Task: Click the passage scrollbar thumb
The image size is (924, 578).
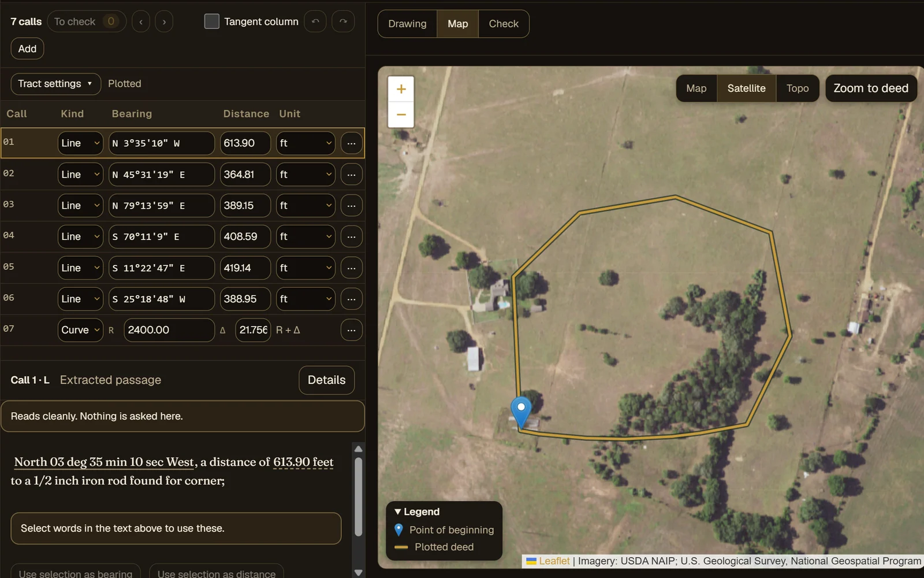Action: coord(358,497)
